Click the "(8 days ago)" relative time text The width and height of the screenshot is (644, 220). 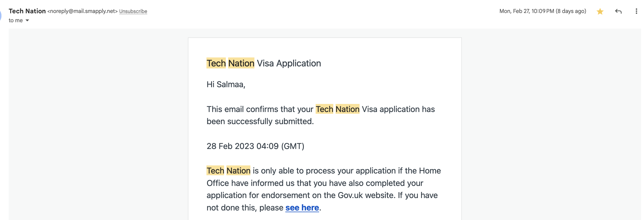571,11
